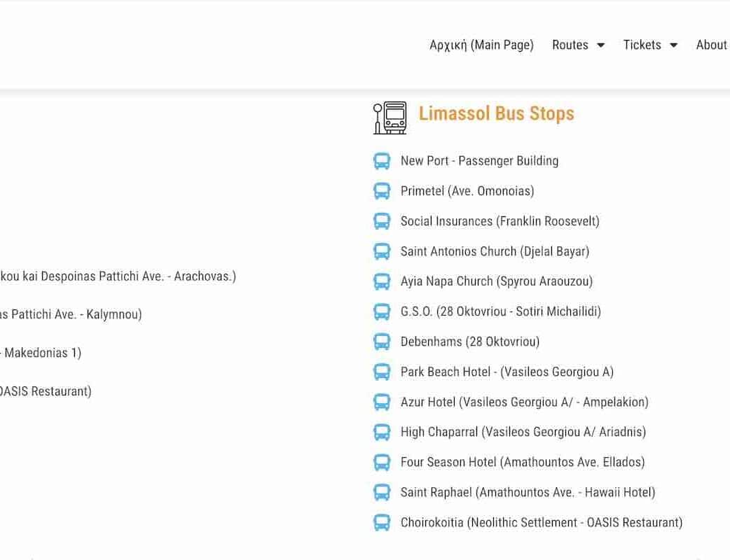The height and width of the screenshot is (560, 730).
Task: Click Four Season Hotel stop text
Action: click(523, 462)
